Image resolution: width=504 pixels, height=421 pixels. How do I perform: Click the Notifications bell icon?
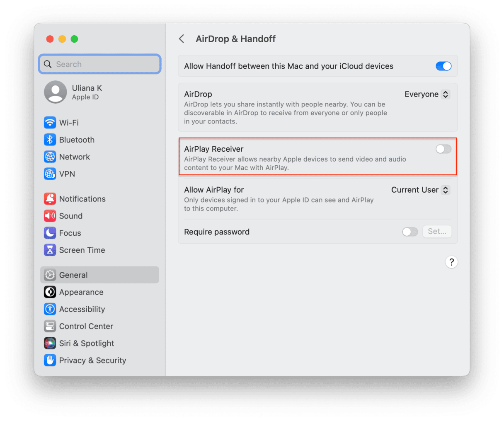point(50,199)
